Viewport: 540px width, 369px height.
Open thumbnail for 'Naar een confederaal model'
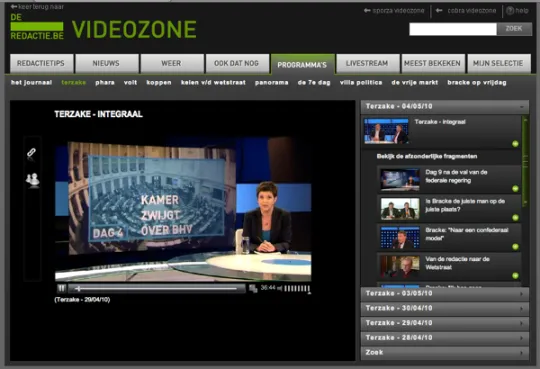400,237
